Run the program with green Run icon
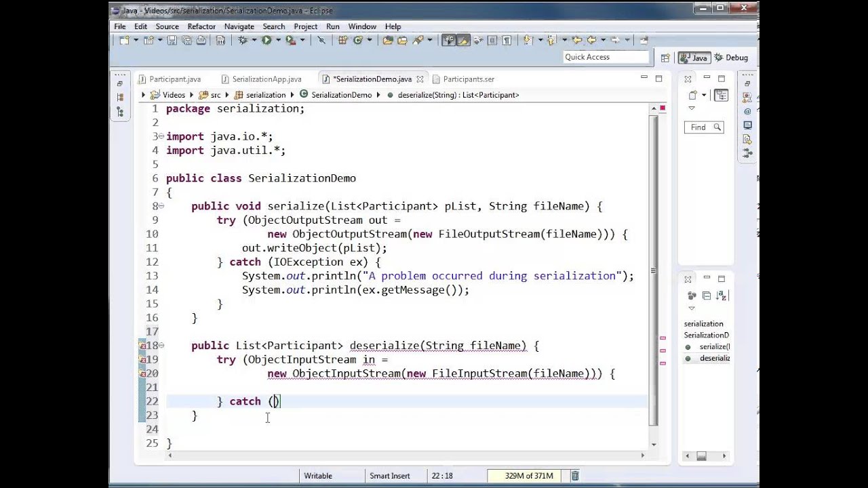 pos(266,41)
